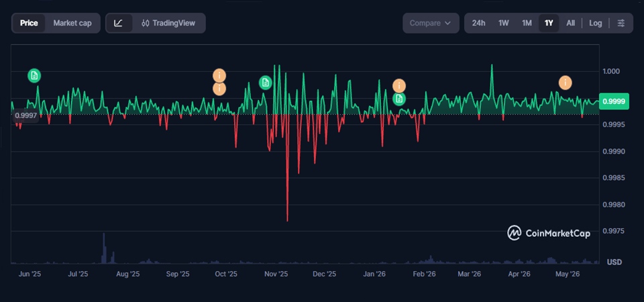The image size is (644, 302).
Task: Select the 1M time range
Action: (x=527, y=23)
